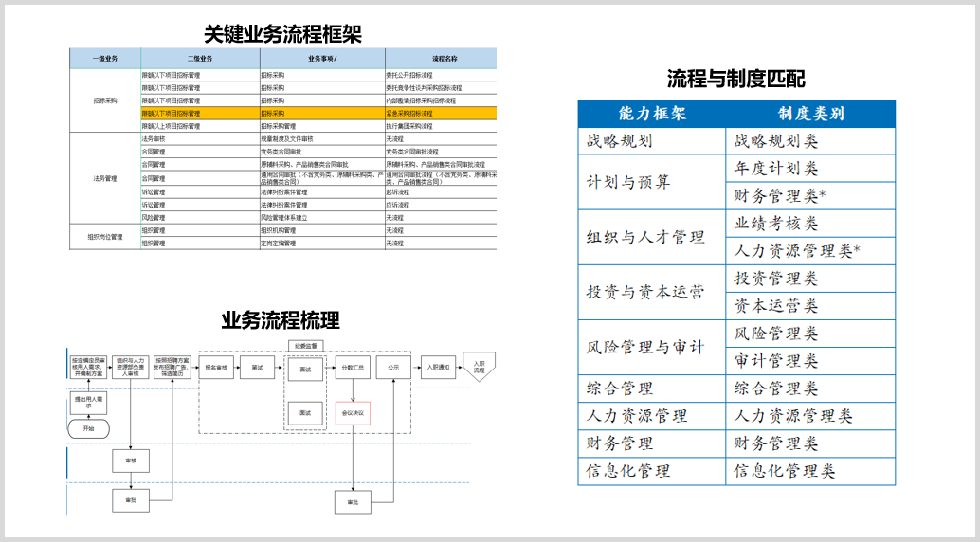Select the 招标采购 merged category cell

(105, 100)
